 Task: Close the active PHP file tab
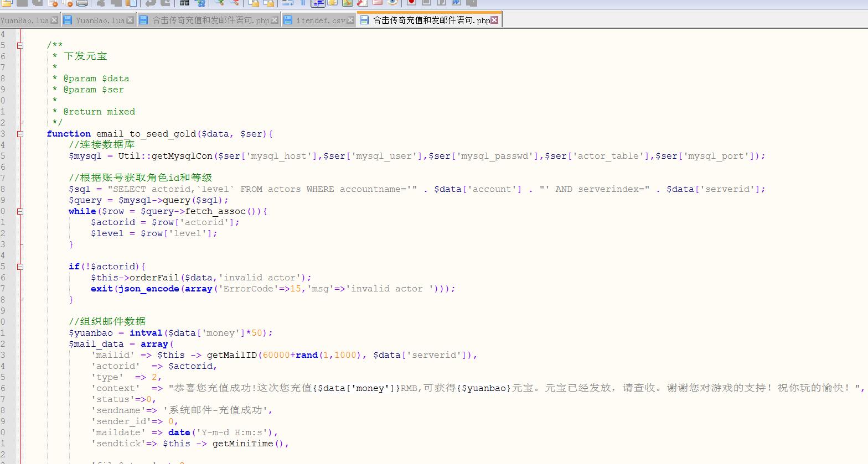click(x=494, y=20)
